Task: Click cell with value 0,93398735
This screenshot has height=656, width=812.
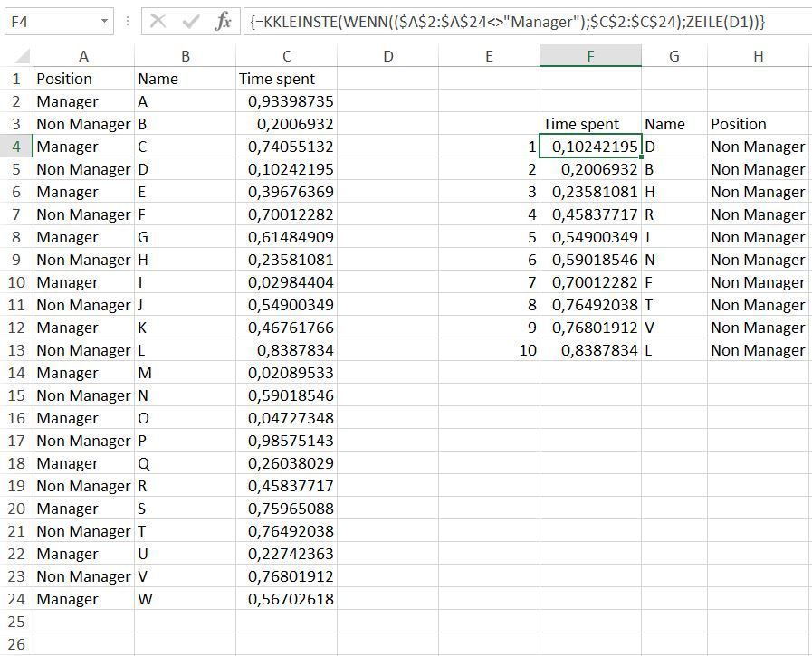Action: point(286,101)
